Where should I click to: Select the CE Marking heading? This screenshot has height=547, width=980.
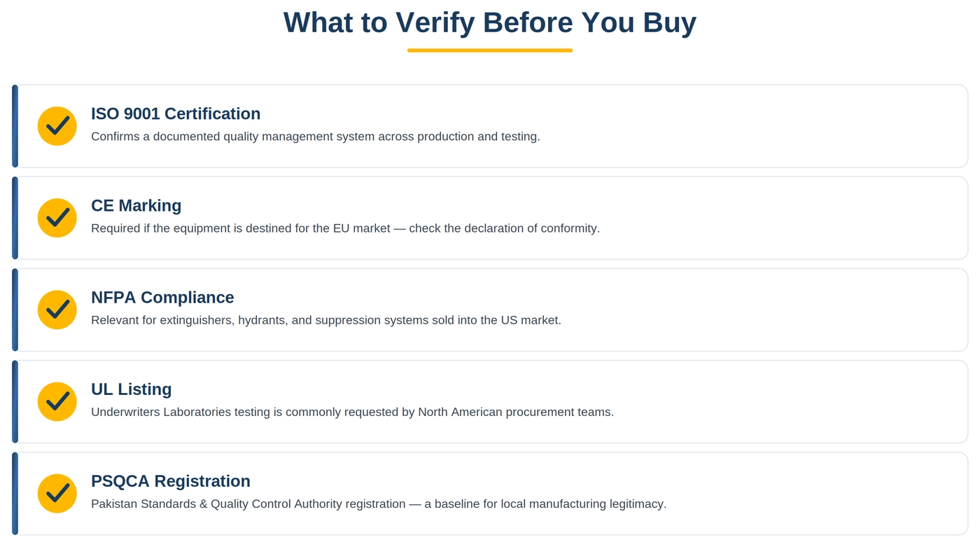pos(136,205)
